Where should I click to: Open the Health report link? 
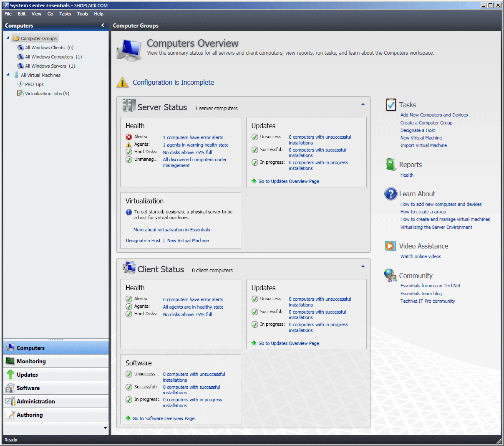407,175
